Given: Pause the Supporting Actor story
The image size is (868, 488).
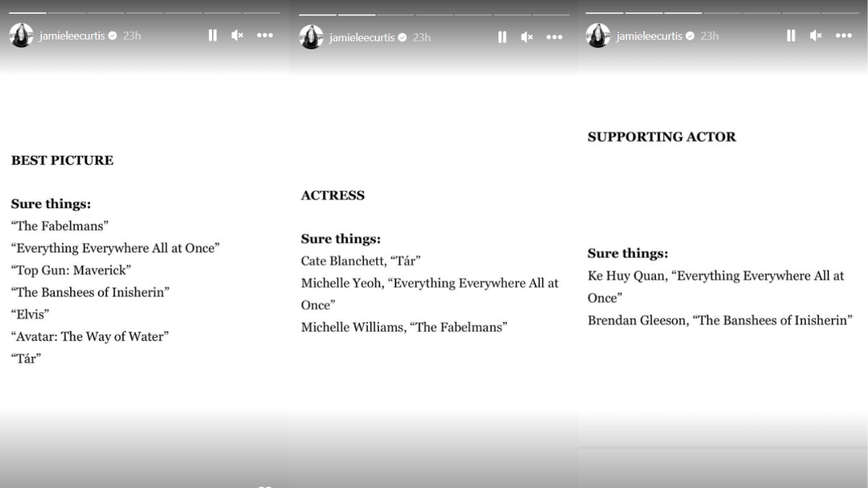Looking at the screenshot, I should tap(791, 35).
